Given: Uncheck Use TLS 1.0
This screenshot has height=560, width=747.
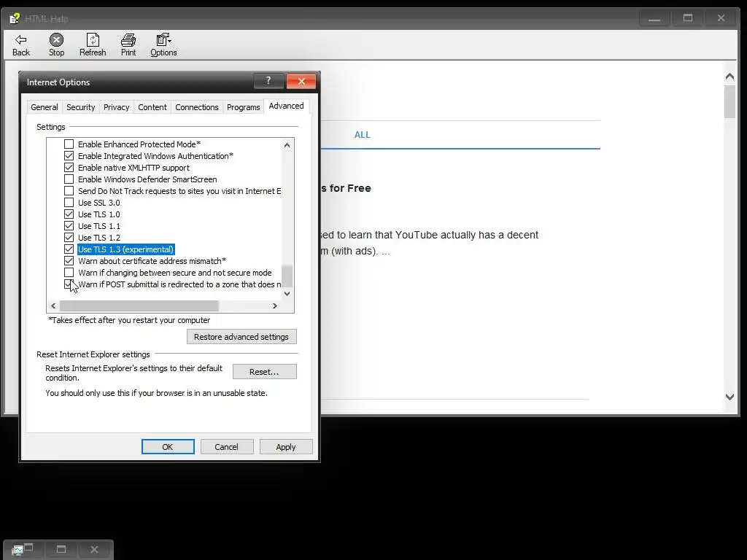Looking at the screenshot, I should [69, 214].
